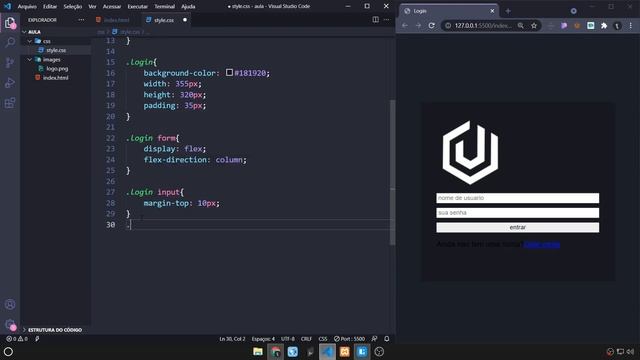Viewport: 640px width, 360px height.
Task: Click the UTF-8 encoding status item
Action: (x=288, y=339)
